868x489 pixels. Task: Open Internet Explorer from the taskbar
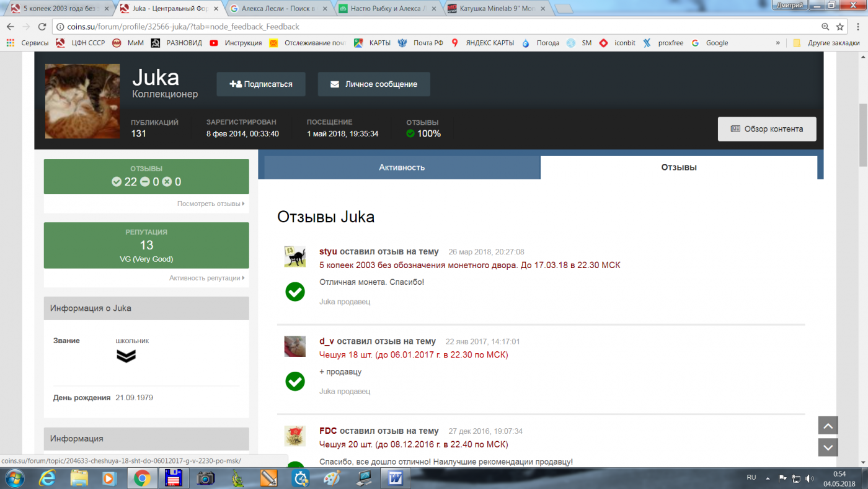[47, 478]
